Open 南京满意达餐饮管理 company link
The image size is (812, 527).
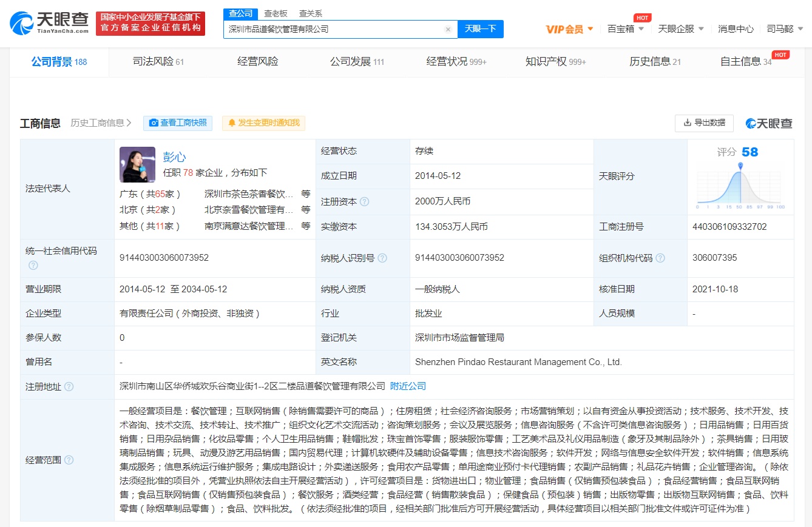pyautogui.click(x=249, y=226)
